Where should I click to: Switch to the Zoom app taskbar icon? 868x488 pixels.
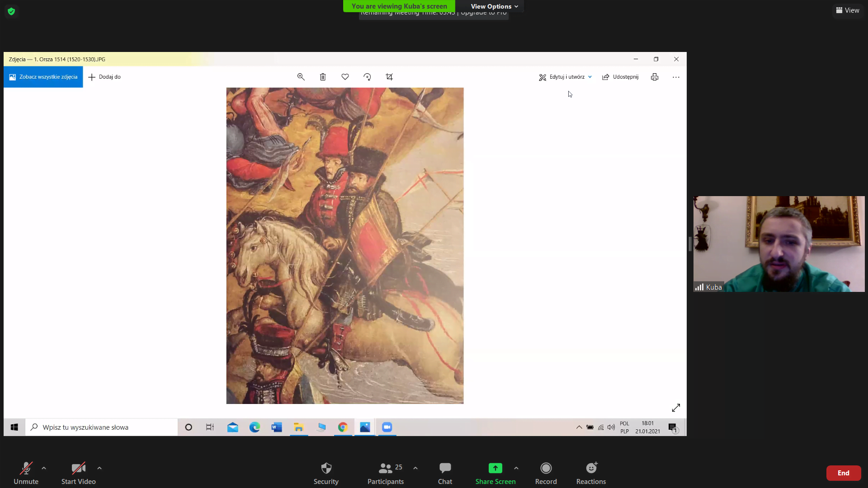387,427
